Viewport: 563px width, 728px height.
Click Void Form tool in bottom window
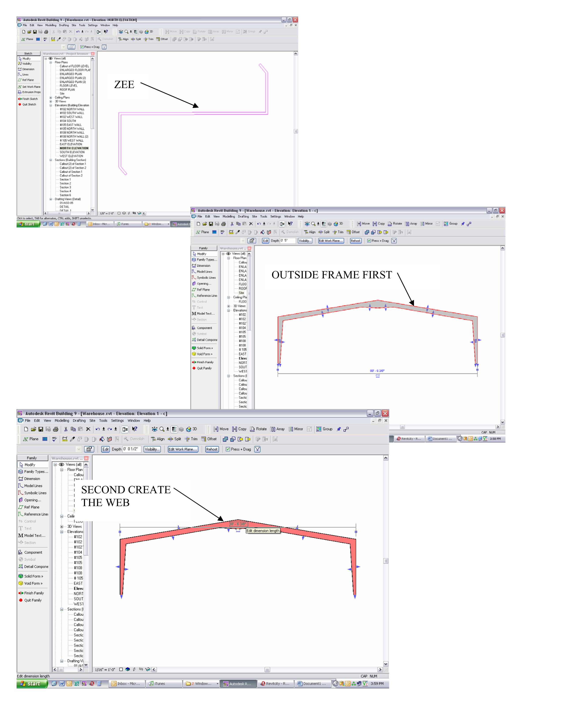coord(32,583)
